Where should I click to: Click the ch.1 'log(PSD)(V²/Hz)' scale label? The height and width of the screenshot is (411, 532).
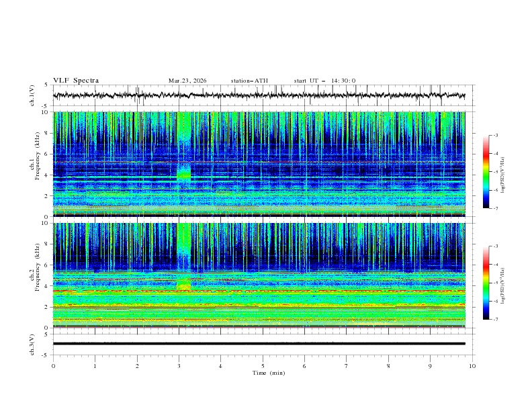point(504,175)
